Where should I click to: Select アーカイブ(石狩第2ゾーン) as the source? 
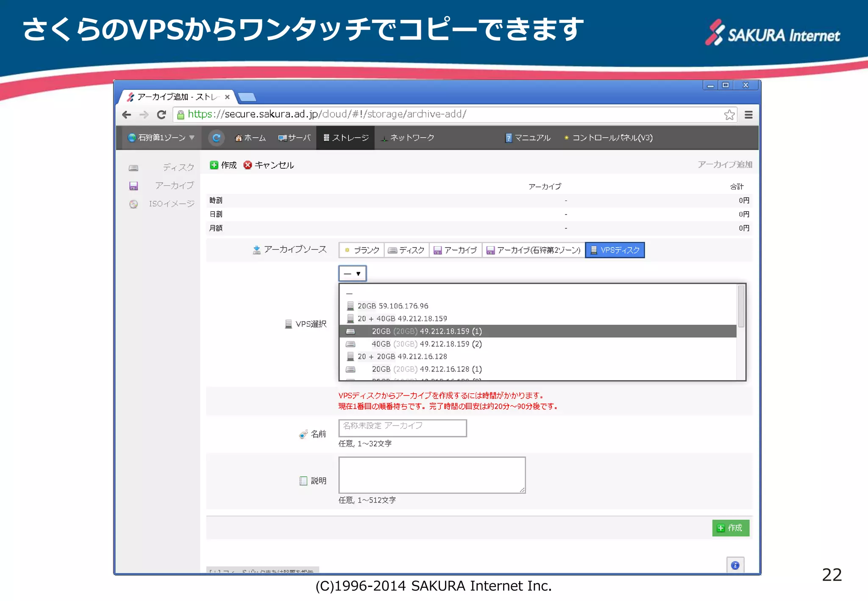click(534, 250)
